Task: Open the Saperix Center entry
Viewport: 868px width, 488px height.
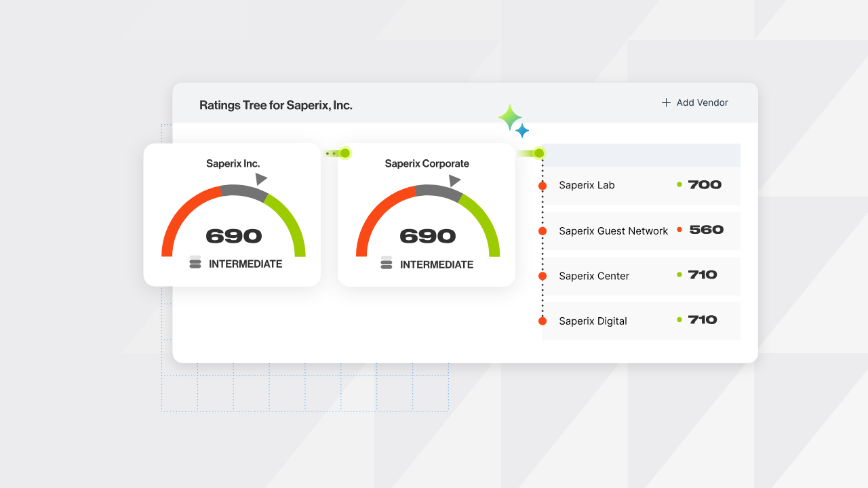Action: point(641,276)
